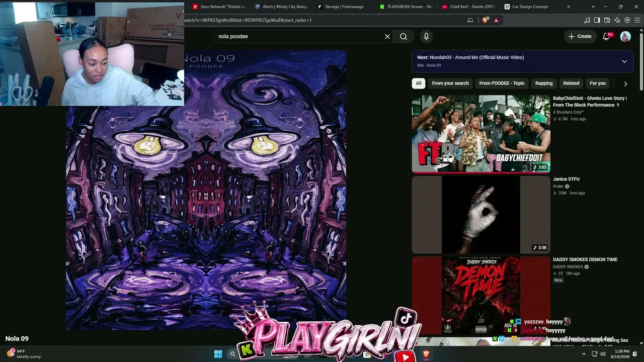Switch to the Zeus Network tab

(219, 7)
